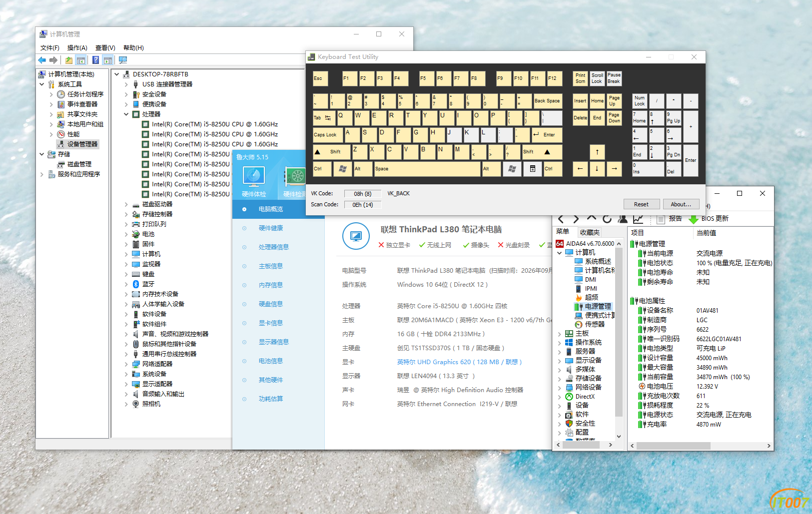Select 电池信息 in 鲁大师 sidebar
The width and height of the screenshot is (812, 514).
(x=278, y=361)
